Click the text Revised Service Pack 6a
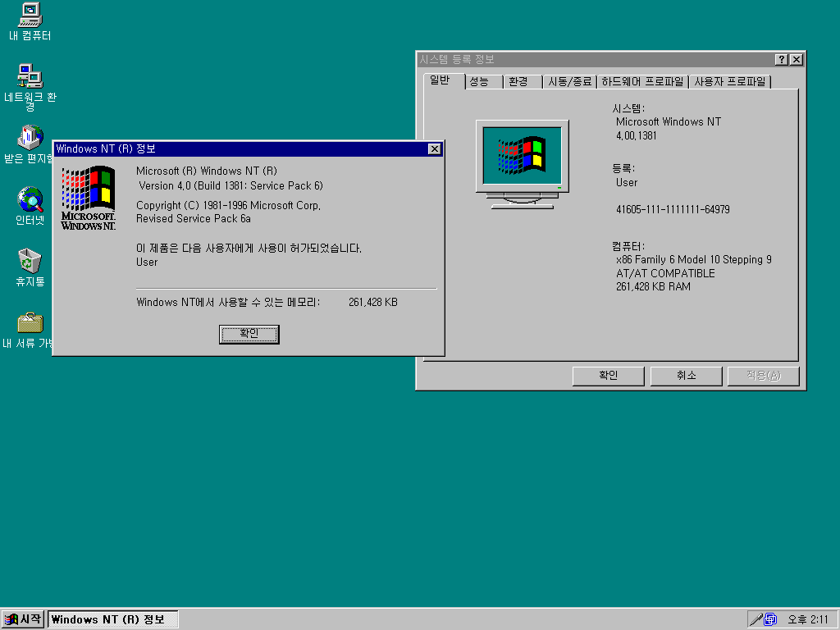 194,218
